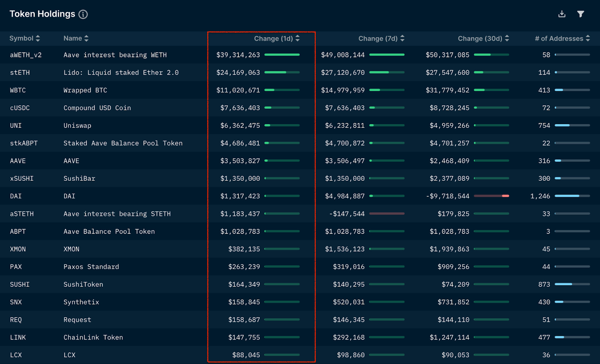Click the $88,045 value for LCX
The image size is (600, 364).
(x=246, y=355)
